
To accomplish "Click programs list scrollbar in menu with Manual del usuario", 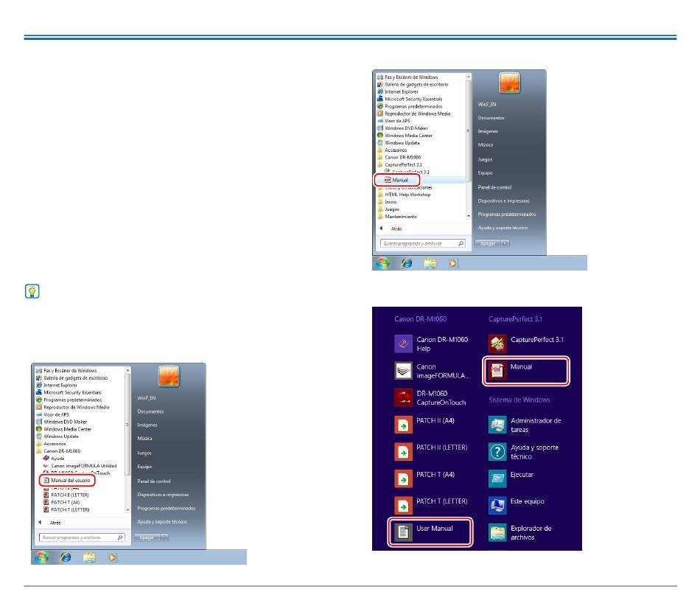I will click(127, 440).
